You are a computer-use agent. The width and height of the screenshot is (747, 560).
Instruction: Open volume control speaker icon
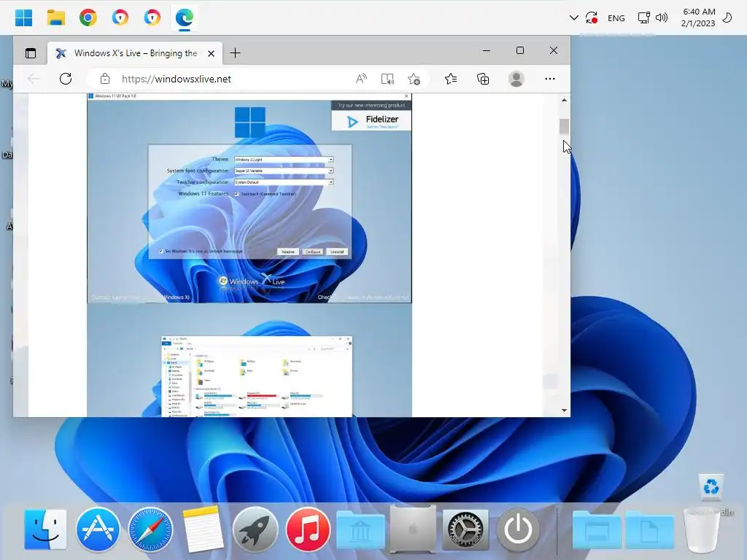pos(661,18)
